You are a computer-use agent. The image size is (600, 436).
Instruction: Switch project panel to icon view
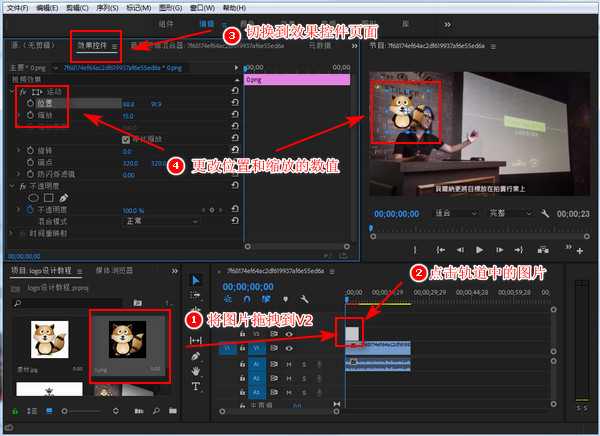(49, 411)
